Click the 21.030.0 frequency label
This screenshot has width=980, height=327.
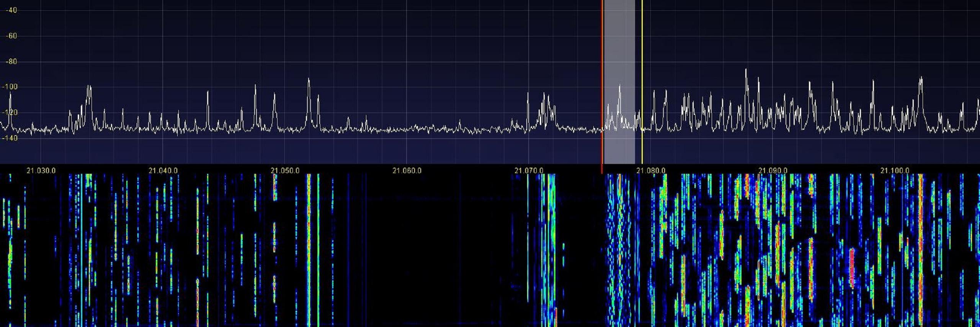tap(41, 170)
